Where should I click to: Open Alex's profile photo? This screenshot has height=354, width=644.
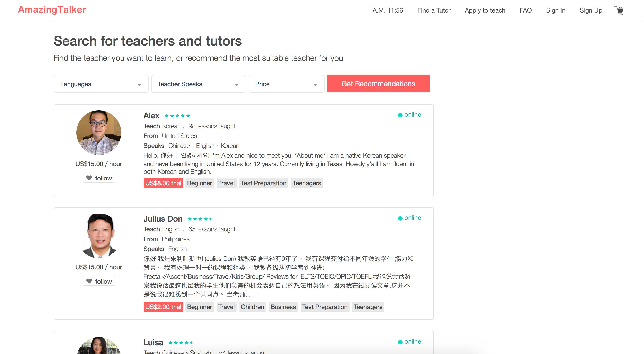99,133
